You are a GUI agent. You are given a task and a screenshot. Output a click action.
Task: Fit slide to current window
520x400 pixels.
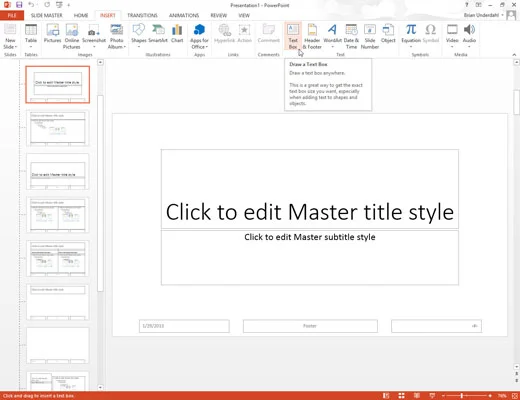514,396
